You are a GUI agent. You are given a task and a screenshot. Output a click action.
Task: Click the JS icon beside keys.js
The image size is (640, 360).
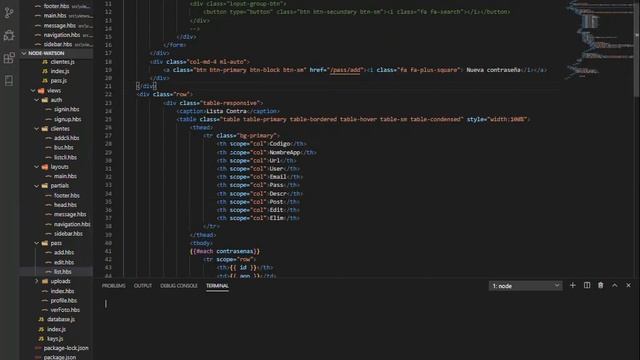click(x=41, y=338)
